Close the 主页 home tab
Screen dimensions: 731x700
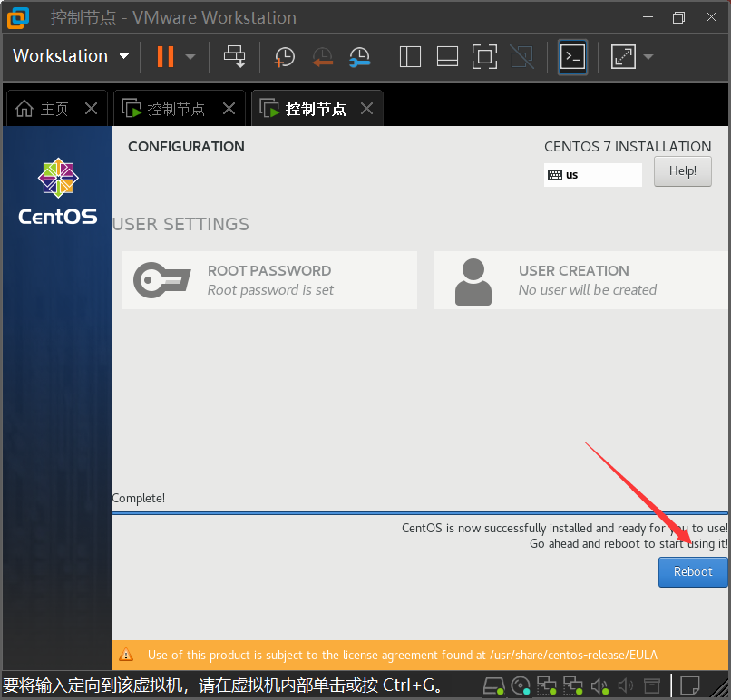click(x=92, y=109)
